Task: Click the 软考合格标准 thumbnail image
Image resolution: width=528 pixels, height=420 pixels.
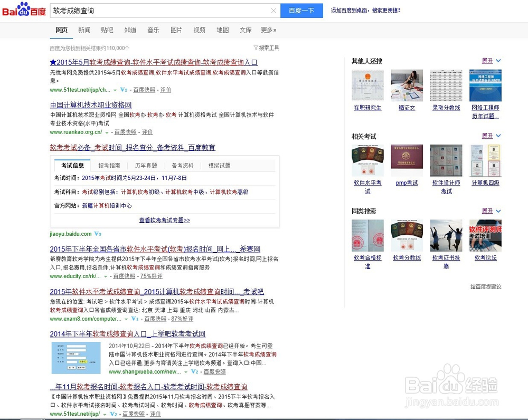Action: coord(367,235)
